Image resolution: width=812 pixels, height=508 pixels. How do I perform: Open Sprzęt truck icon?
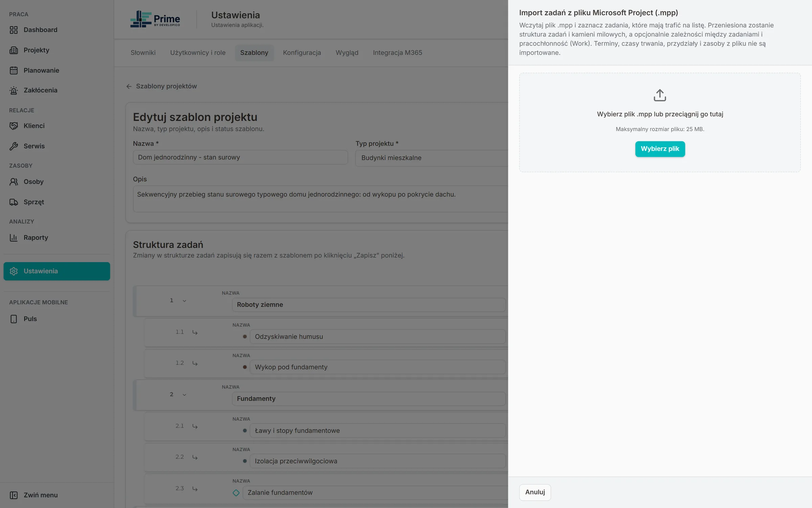point(14,202)
